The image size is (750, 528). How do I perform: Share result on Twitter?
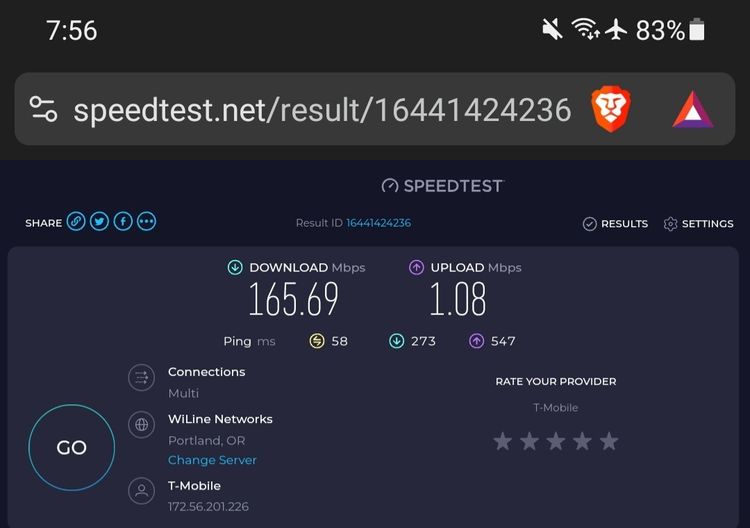[99, 221]
